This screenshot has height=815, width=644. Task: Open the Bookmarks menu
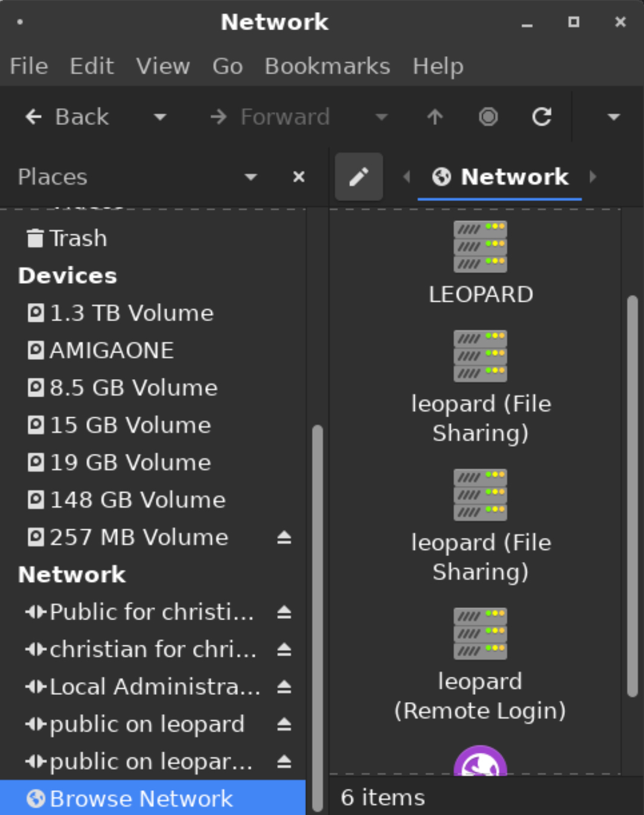coord(327,66)
